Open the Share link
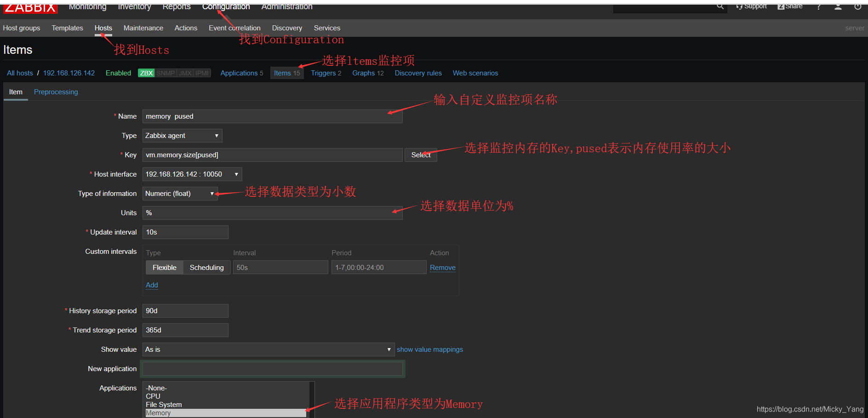The width and height of the screenshot is (868, 418). [790, 6]
